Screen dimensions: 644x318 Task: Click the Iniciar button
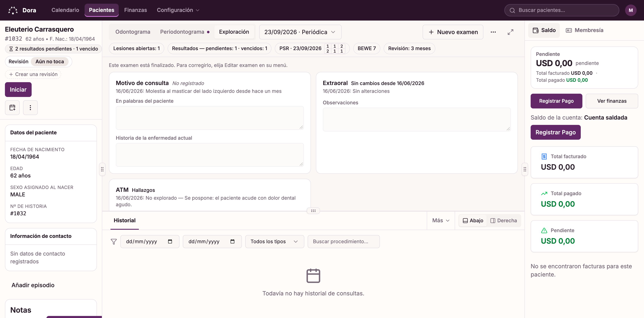(x=18, y=90)
